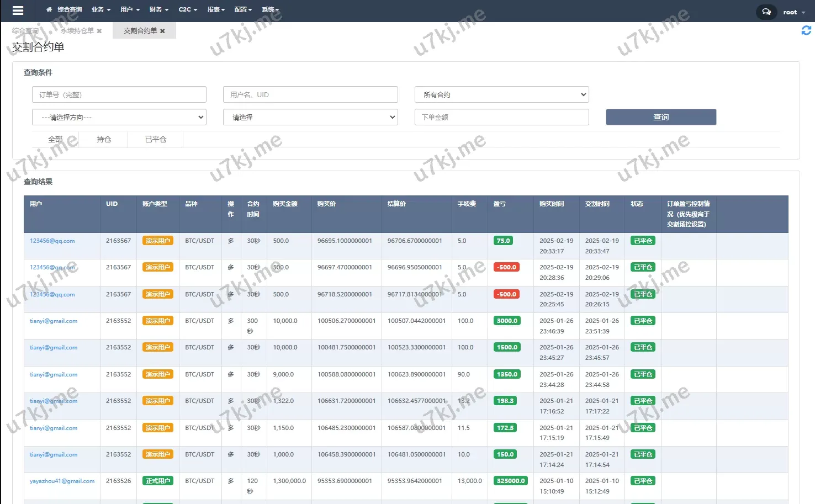Open yayazhou41@gmail.com user link
This screenshot has width=815, height=504.
point(62,481)
